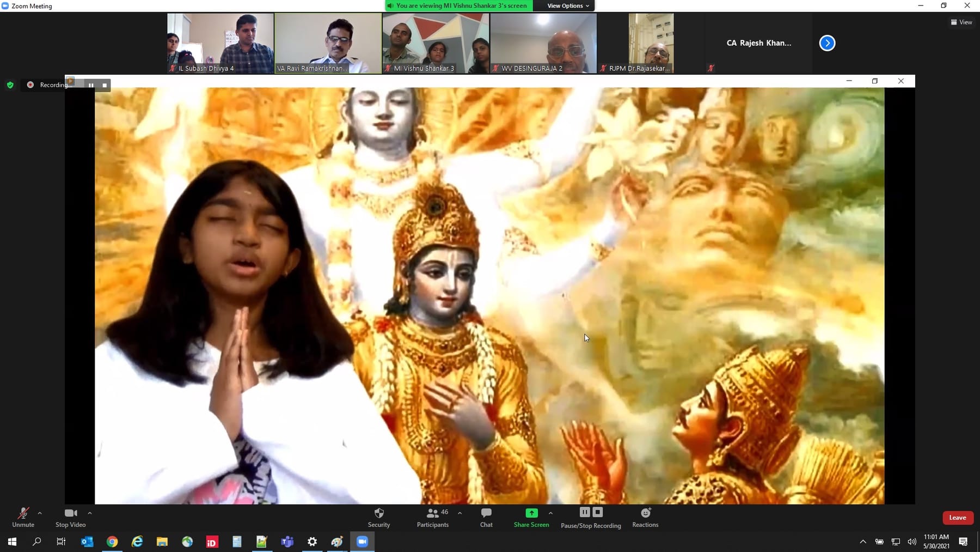The height and width of the screenshot is (552, 980).
Task: Open the system tray volume control
Action: point(912,542)
